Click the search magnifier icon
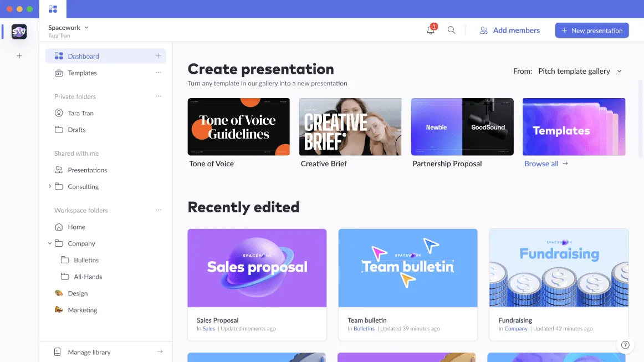644x362 pixels. pos(451,30)
